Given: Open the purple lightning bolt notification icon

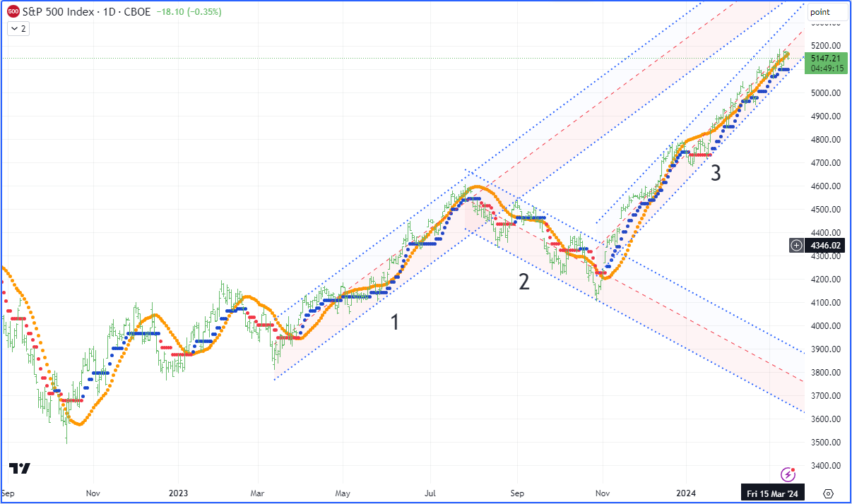Looking at the screenshot, I should point(788,474).
